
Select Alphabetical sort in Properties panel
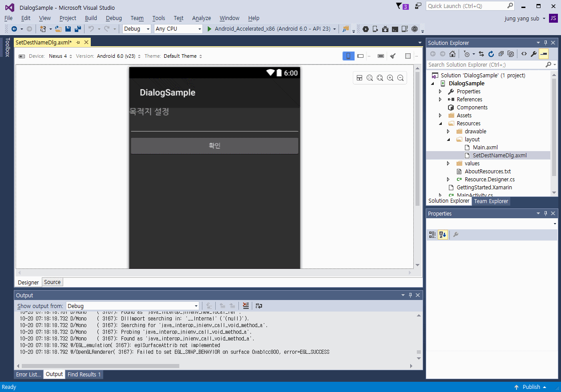443,235
